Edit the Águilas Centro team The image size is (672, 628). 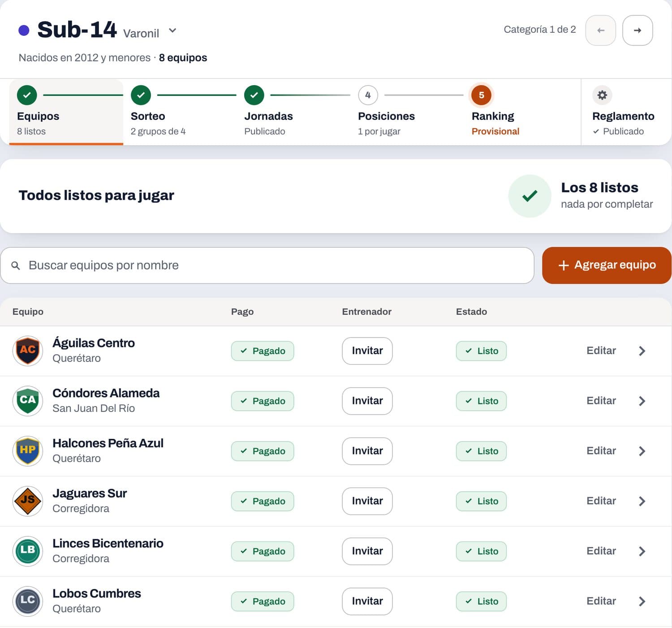(x=601, y=351)
